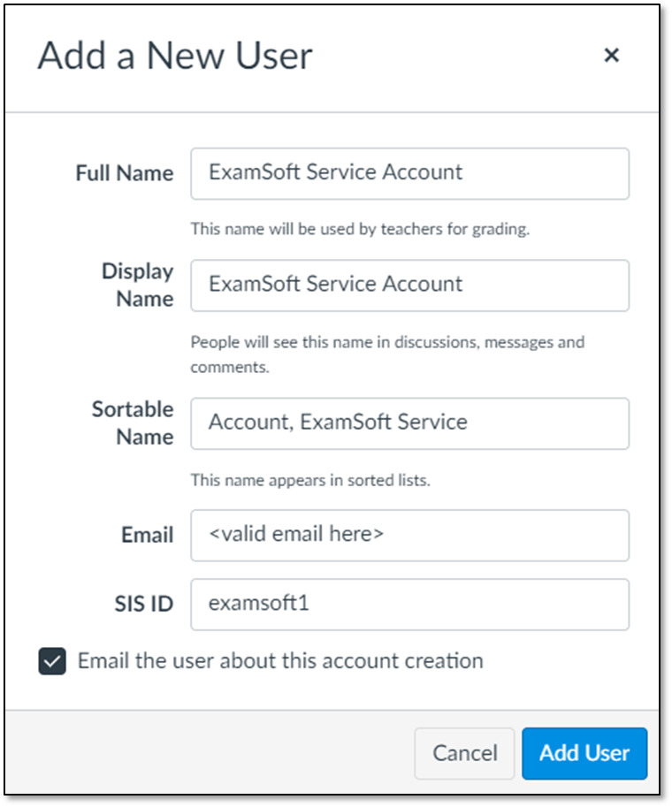The height and width of the screenshot is (807, 672).
Task: Cancel adding the new user
Action: coord(464,753)
